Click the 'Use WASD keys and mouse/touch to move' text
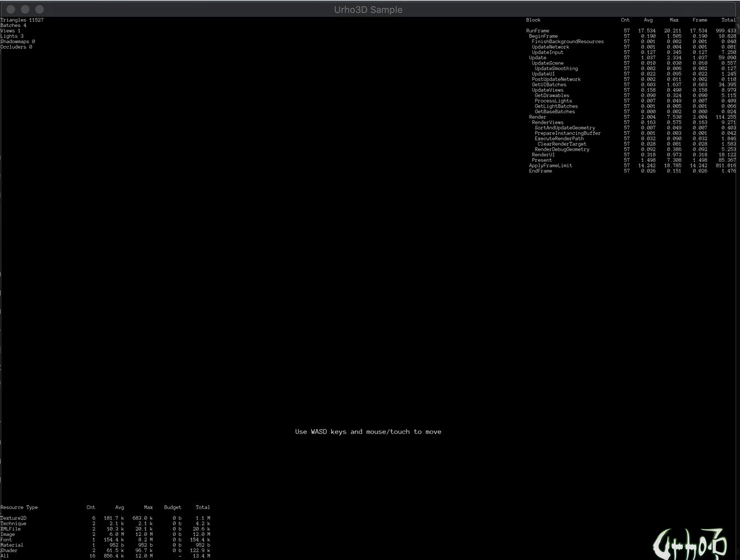The width and height of the screenshot is (740, 560). (368, 432)
